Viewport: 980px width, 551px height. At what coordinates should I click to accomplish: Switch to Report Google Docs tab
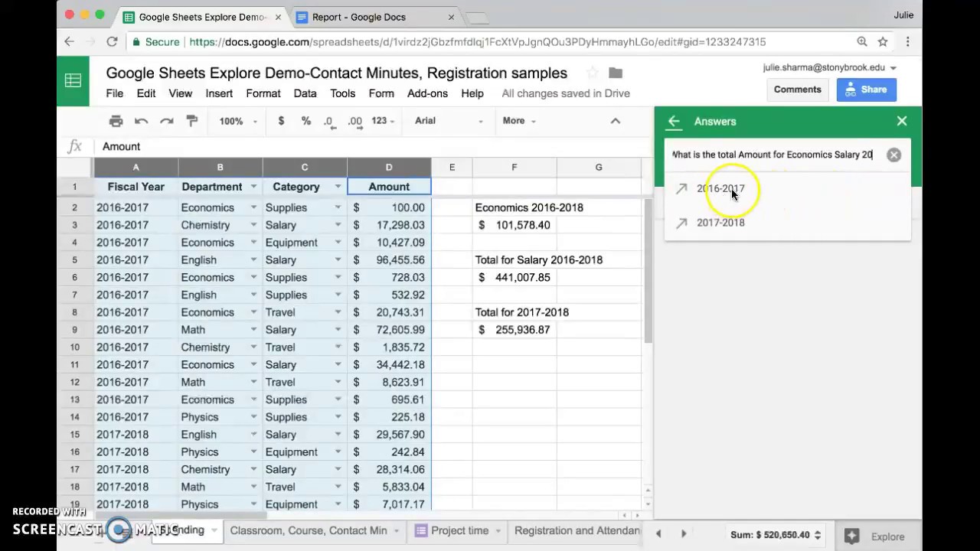point(376,17)
